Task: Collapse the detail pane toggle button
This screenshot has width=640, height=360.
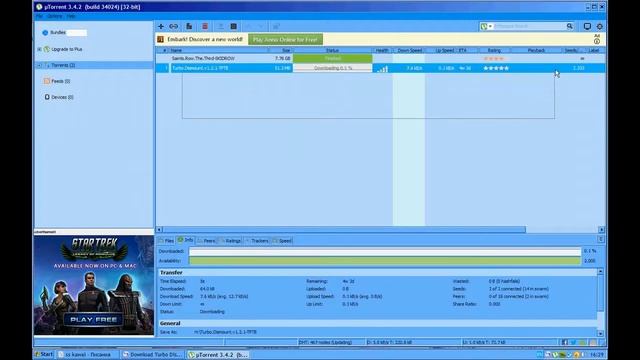Action: point(601,240)
